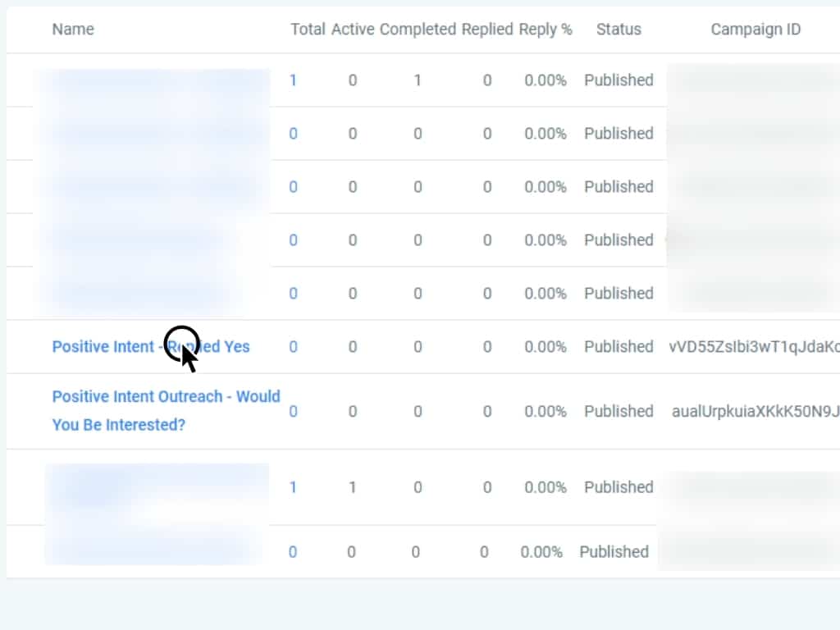Click the Name column header

(73, 30)
